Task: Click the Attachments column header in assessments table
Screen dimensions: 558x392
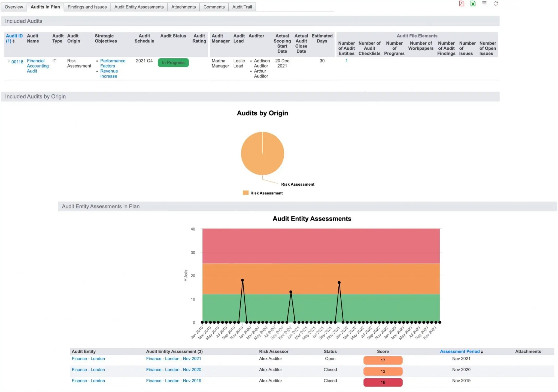Action: [x=528, y=351]
